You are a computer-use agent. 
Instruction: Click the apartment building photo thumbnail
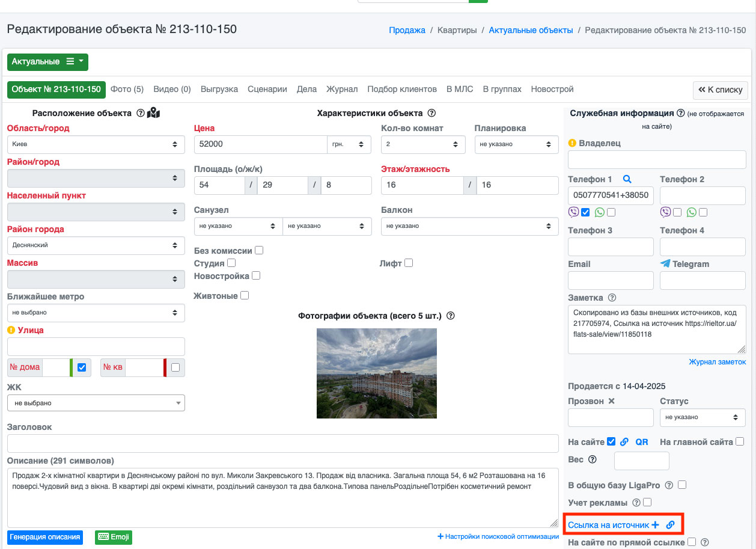click(377, 373)
